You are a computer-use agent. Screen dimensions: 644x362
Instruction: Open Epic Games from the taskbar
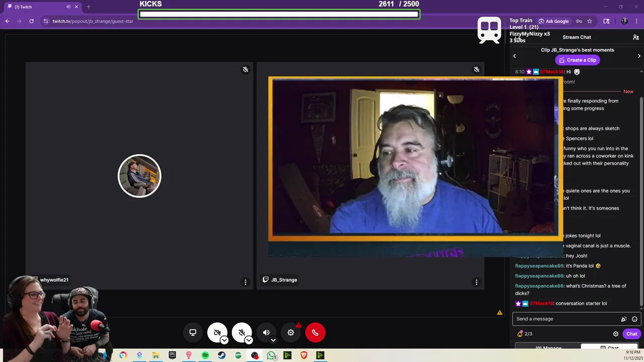173,355
